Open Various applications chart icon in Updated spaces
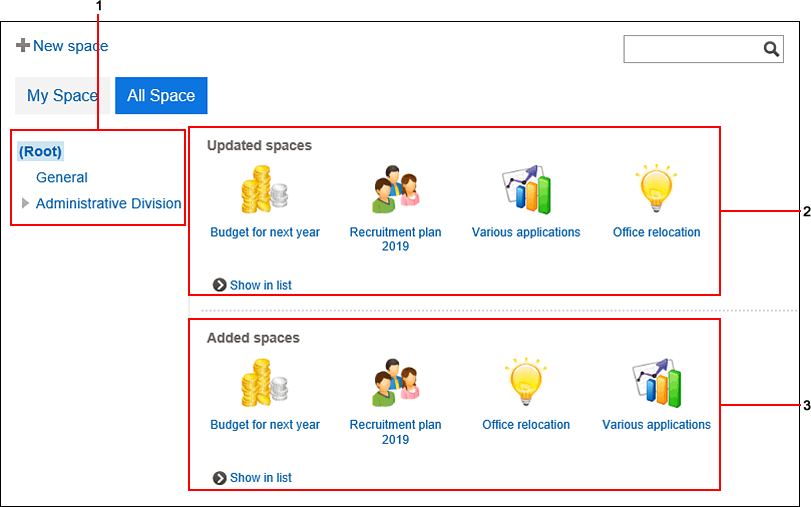811x507 pixels. (526, 189)
